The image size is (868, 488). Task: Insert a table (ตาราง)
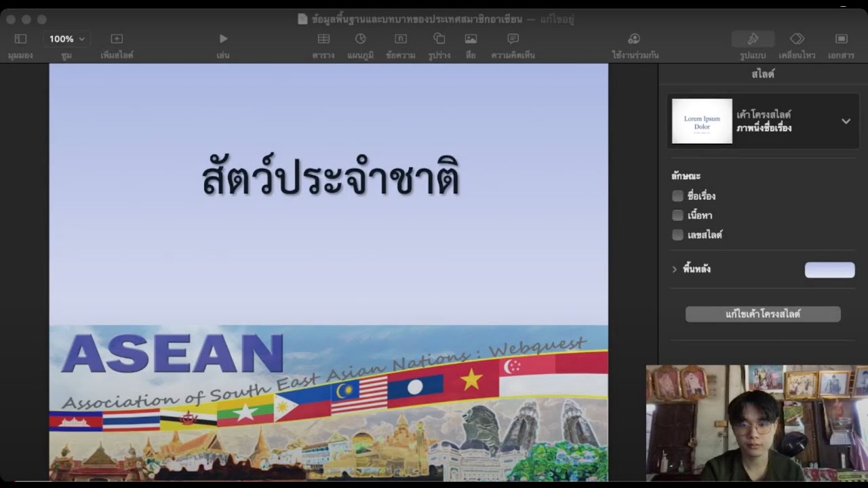323,39
